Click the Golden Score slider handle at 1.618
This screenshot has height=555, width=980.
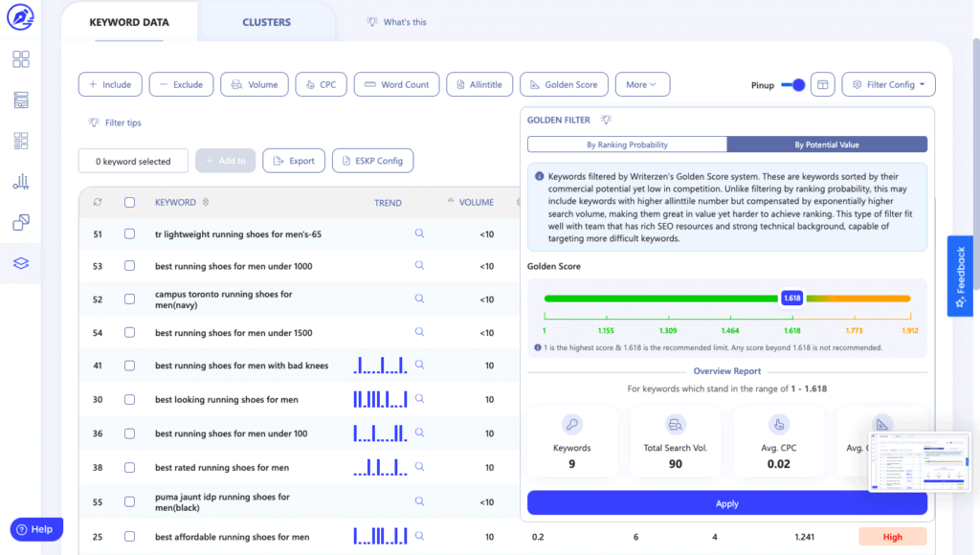coord(791,298)
